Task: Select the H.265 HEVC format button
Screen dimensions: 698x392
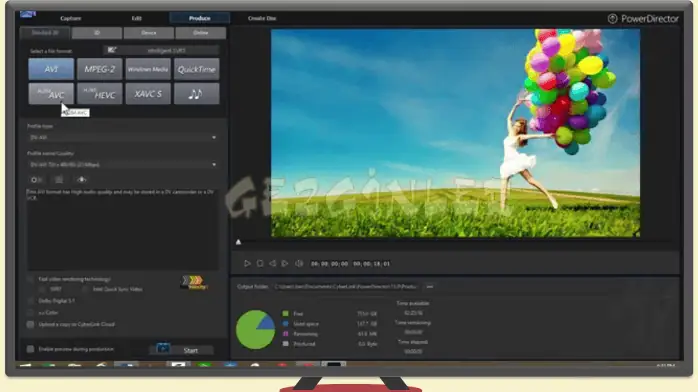Action: (x=100, y=94)
